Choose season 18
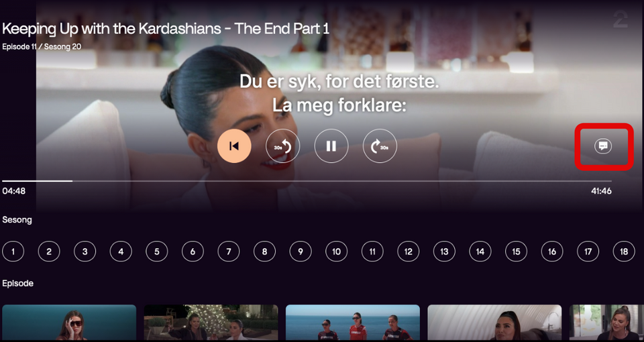The image size is (644, 342). click(624, 251)
